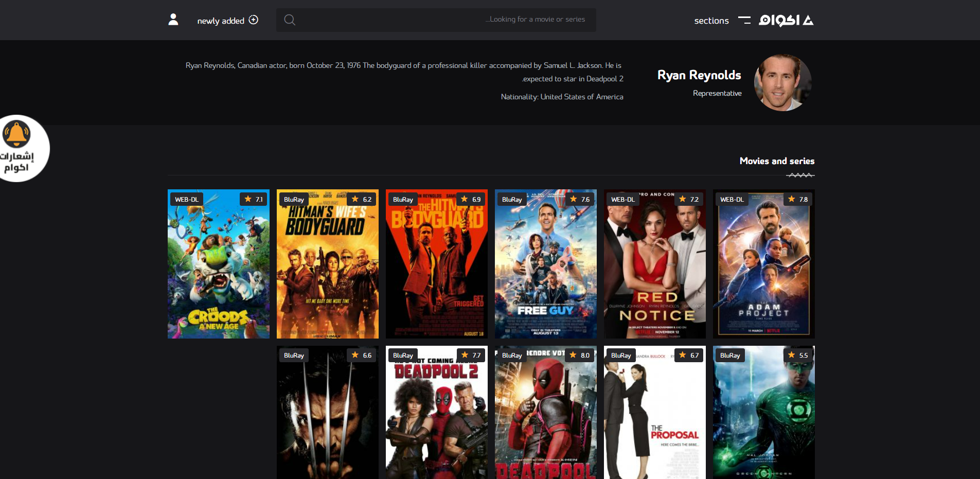Click the 7.2 rating on Red Notice
Image resolution: width=980 pixels, height=479 pixels.
pos(689,199)
